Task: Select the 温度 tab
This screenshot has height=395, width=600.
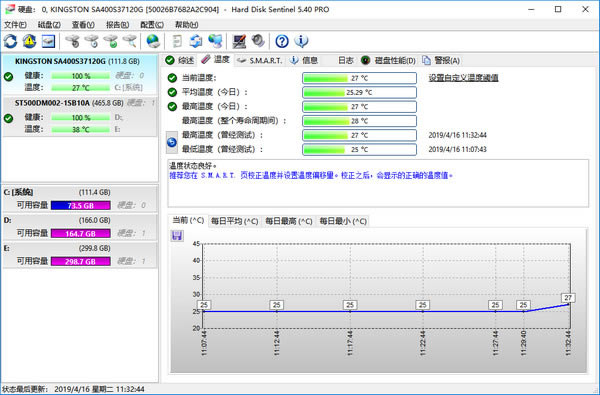Action: pyautogui.click(x=216, y=59)
